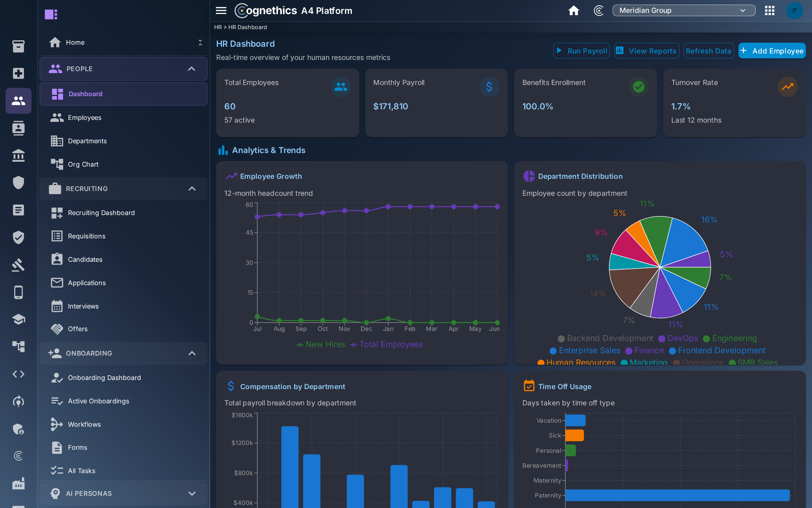Click the Add Employee button
Image resolution: width=812 pixels, height=508 pixels.
coord(772,51)
